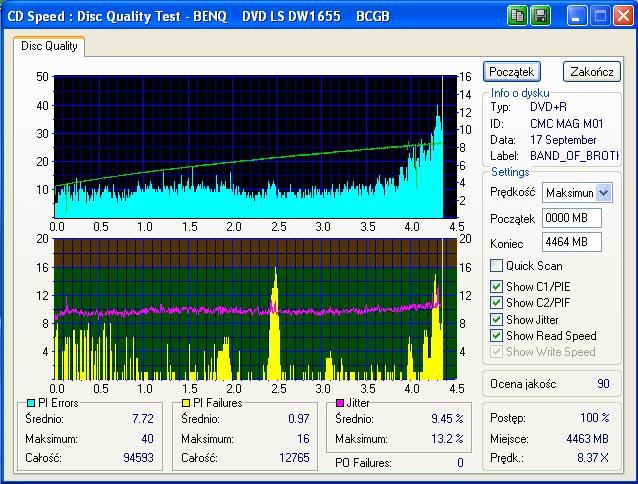Click the date 17 September value
This screenshot has width=638, height=484.
[x=563, y=140]
